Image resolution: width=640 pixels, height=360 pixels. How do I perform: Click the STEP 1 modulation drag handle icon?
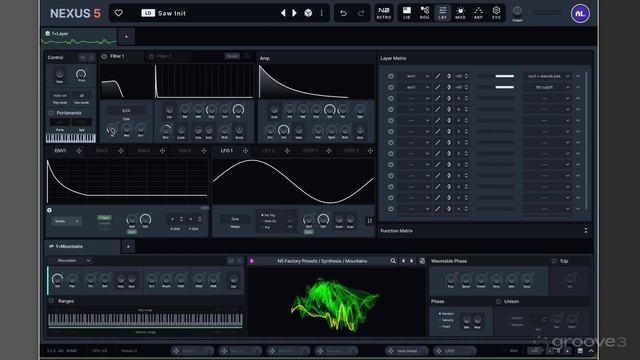coord(329,151)
